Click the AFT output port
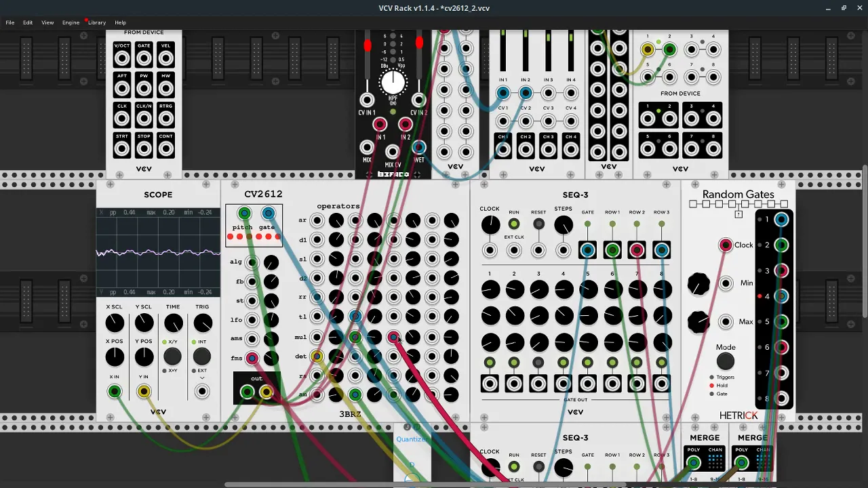This screenshot has height=488, width=868. click(122, 89)
